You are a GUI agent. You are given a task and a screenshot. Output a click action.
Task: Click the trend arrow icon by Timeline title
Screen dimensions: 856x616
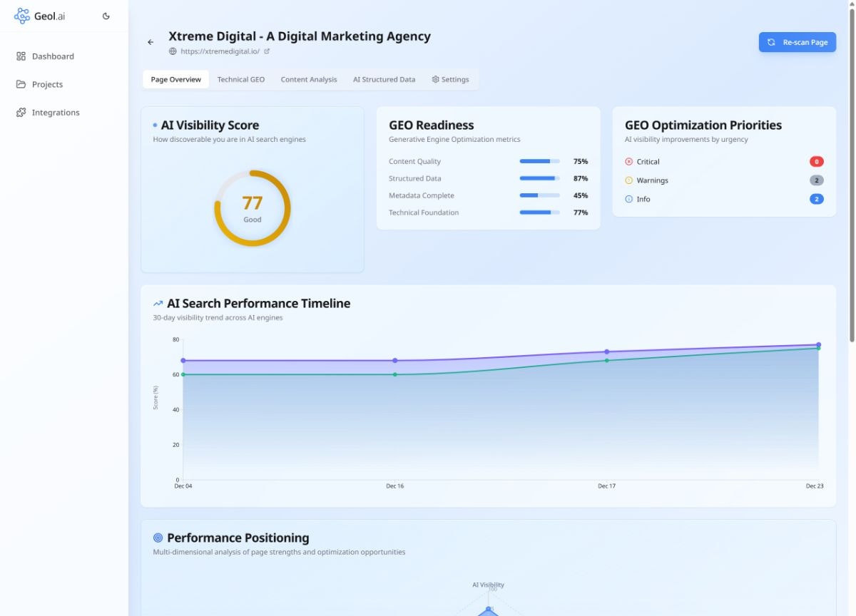coord(158,304)
